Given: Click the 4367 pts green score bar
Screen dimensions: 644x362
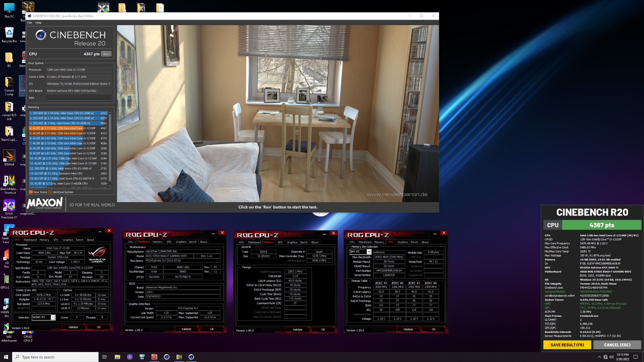Looking at the screenshot, I should [602, 225].
